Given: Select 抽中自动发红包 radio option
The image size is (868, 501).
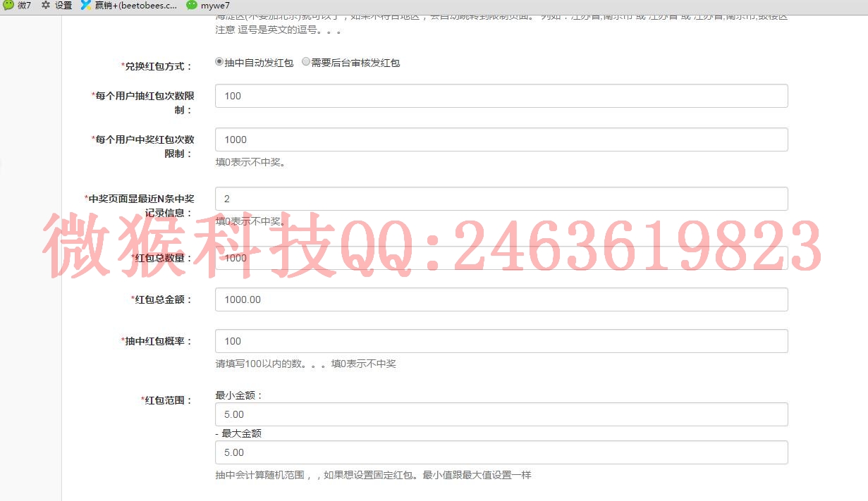Looking at the screenshot, I should [x=219, y=62].
